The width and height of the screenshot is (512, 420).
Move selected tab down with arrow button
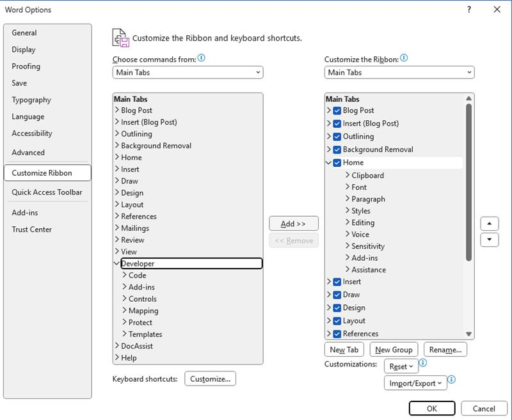488,240
